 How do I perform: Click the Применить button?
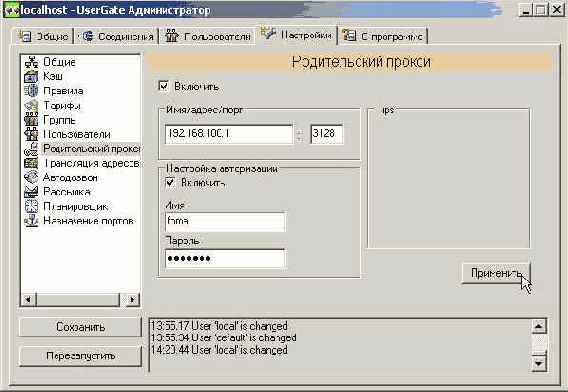tap(496, 273)
